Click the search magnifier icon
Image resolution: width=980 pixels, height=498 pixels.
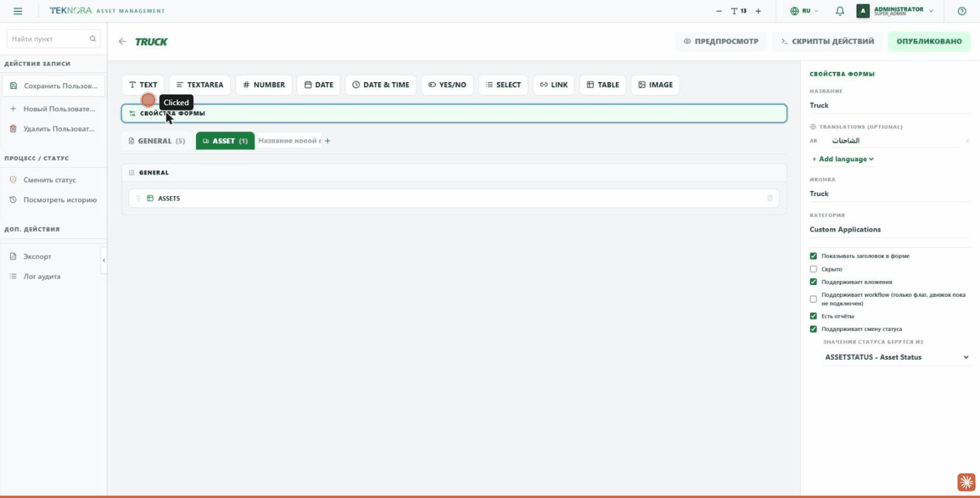pos(93,39)
